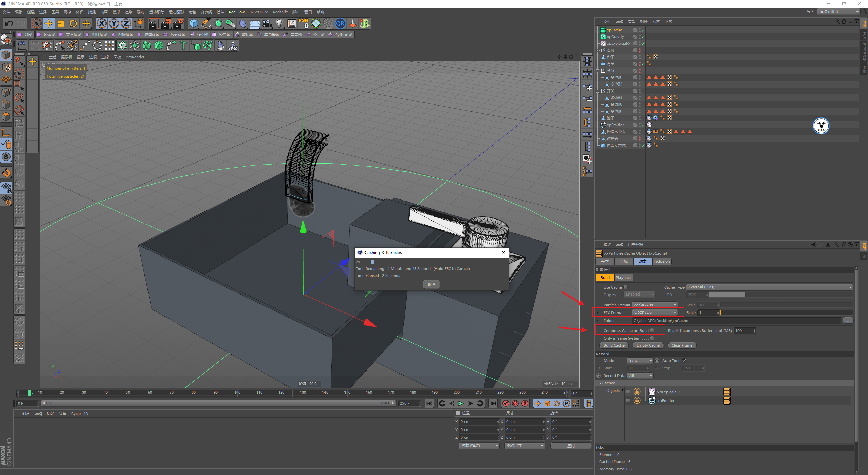Open the EFX Format OpenVDB dropdown
Image resolution: width=868 pixels, height=475 pixels.
coord(655,312)
